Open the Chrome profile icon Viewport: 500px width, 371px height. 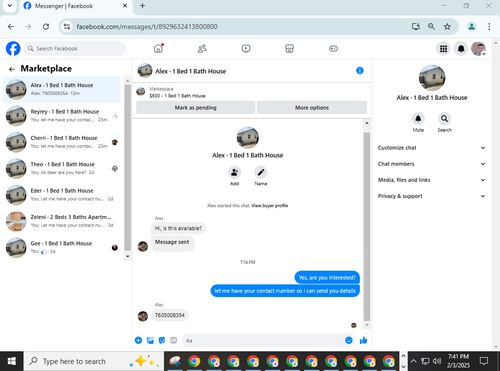pos(471,26)
